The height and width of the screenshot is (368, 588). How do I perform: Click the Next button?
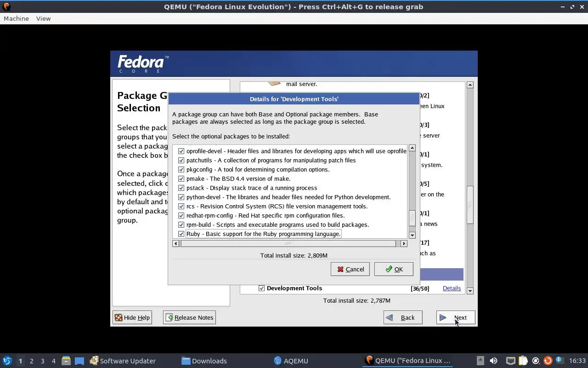tap(456, 317)
